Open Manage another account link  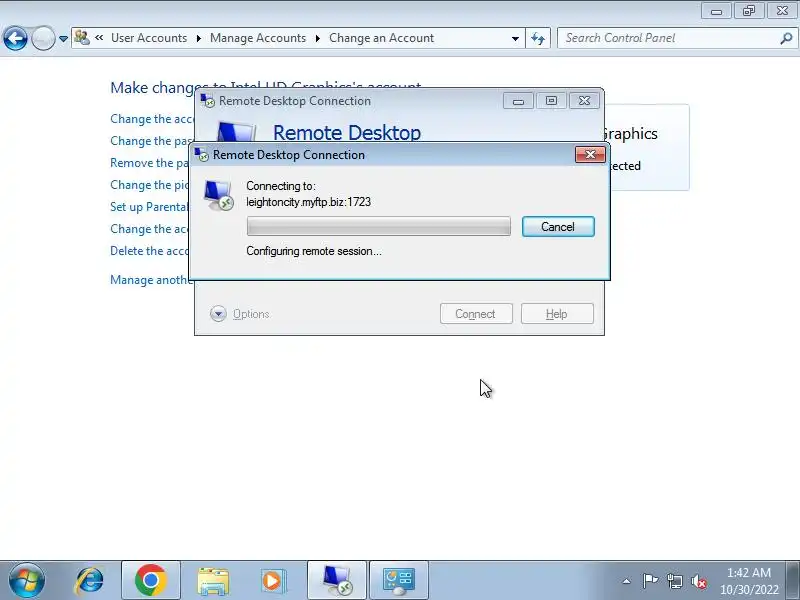click(149, 280)
